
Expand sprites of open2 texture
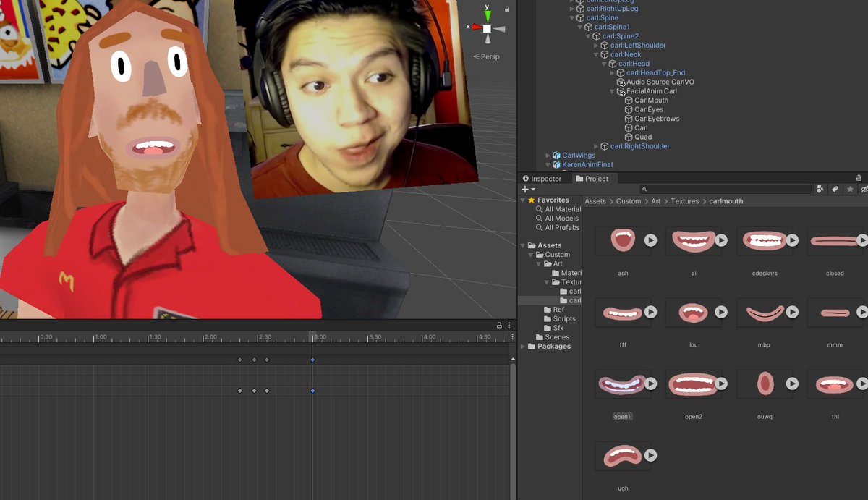(x=721, y=384)
